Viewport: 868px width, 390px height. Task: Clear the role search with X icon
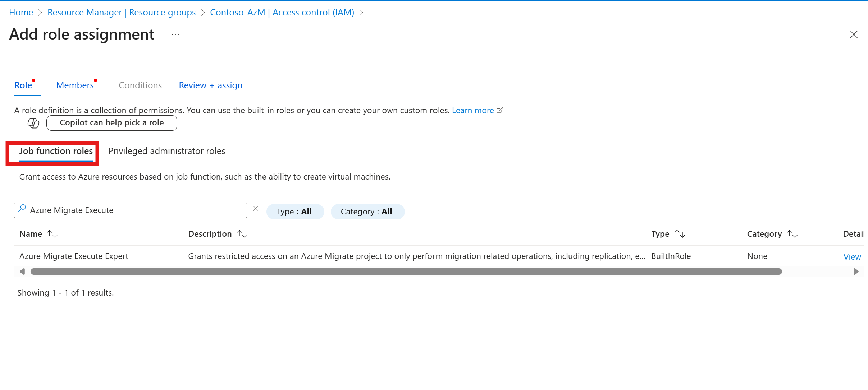tap(256, 209)
